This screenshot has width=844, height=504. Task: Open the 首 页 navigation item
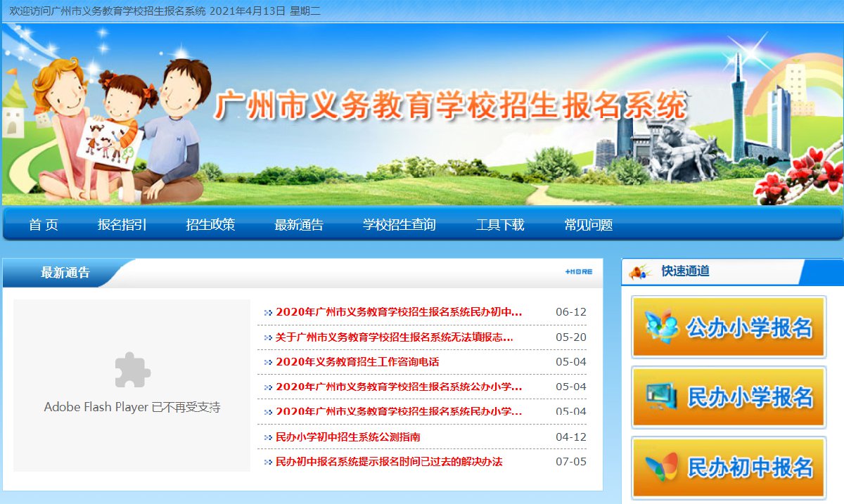(44, 225)
